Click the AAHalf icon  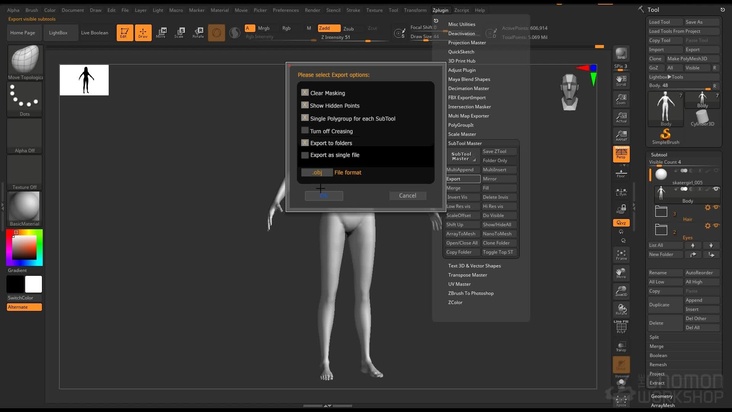click(x=621, y=136)
